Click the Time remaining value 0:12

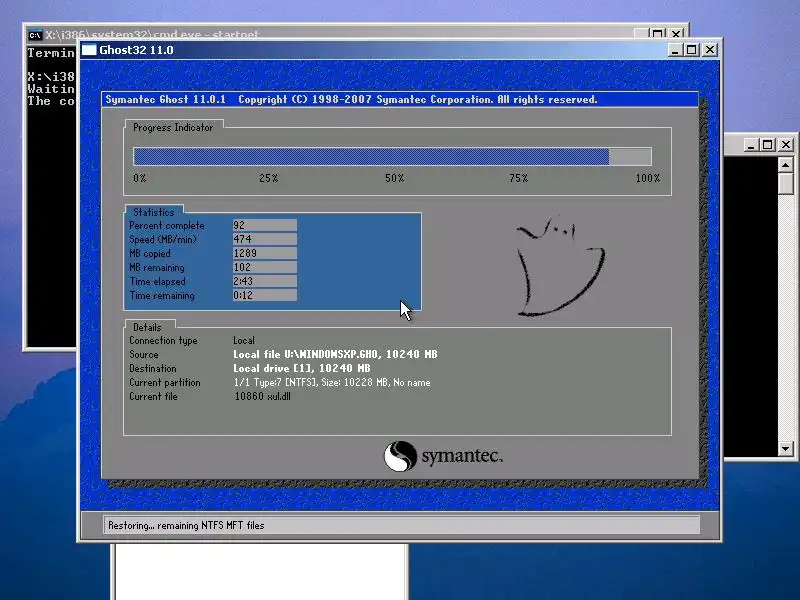265,295
